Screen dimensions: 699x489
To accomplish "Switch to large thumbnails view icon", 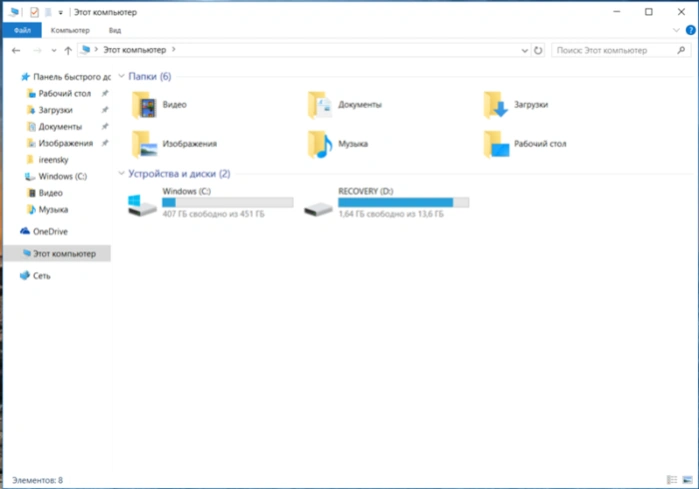I will [687, 480].
